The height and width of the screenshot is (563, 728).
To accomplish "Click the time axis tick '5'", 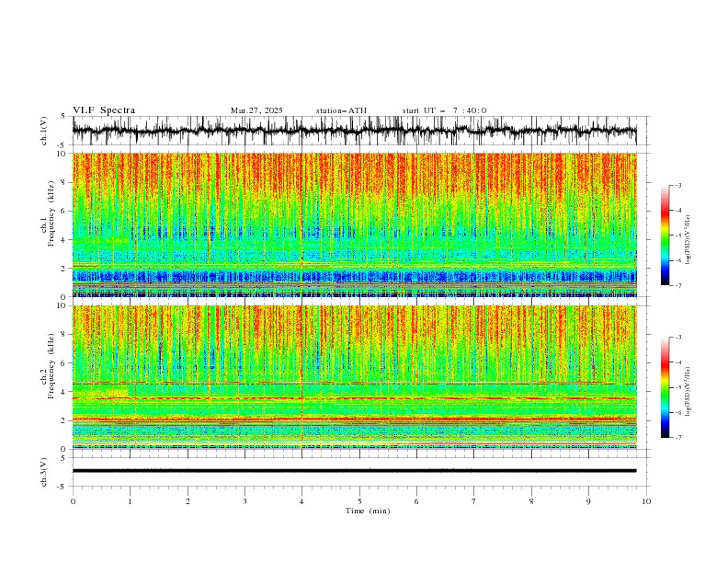I will click(359, 501).
